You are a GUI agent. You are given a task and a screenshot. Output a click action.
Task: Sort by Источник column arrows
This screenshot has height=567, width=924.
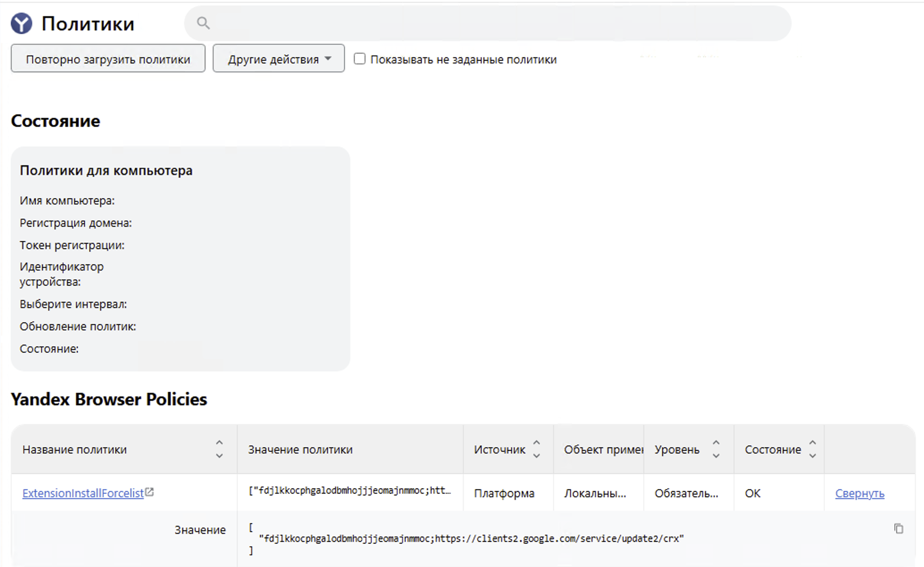[537, 449]
